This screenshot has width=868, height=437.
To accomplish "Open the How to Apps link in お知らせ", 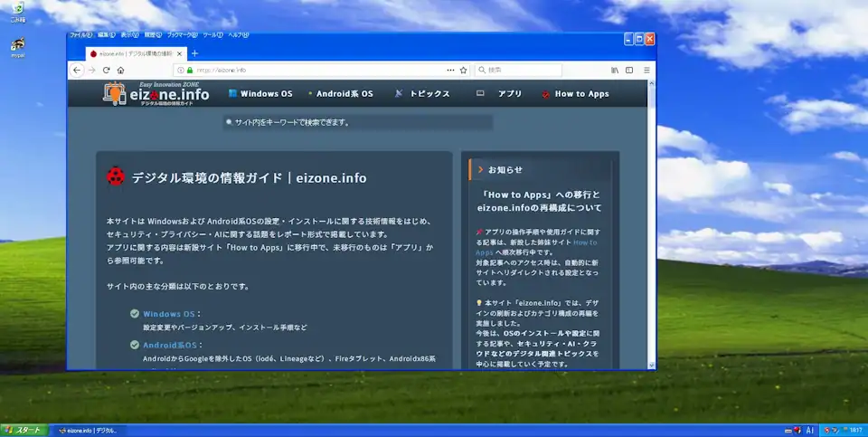I will (585, 242).
